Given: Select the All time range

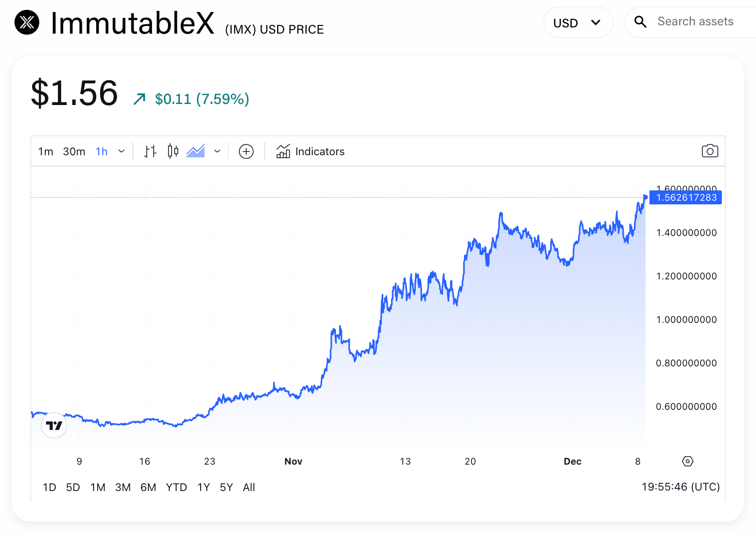Looking at the screenshot, I should point(249,487).
